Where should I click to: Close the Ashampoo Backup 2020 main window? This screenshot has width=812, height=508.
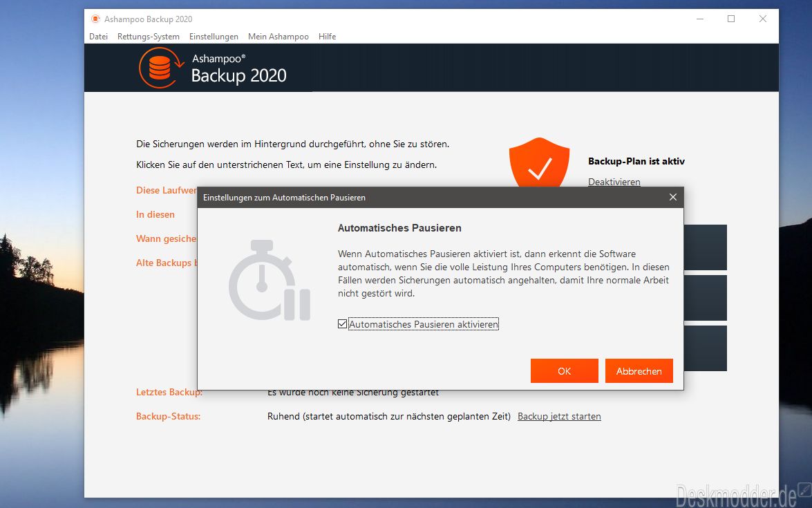tap(763, 19)
